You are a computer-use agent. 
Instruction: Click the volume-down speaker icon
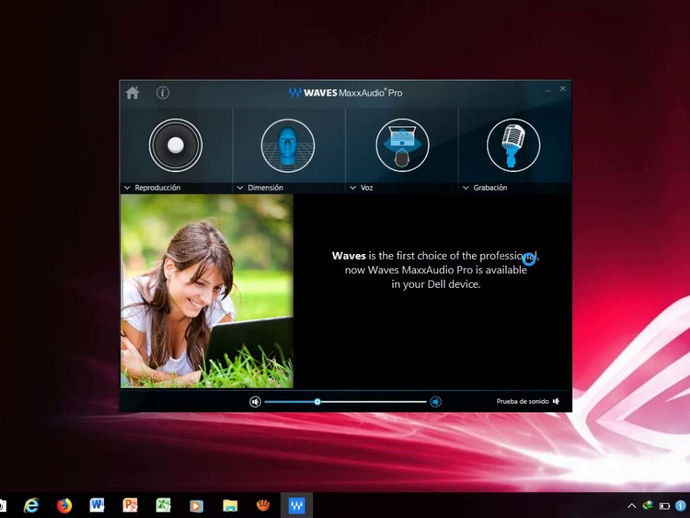(255, 402)
